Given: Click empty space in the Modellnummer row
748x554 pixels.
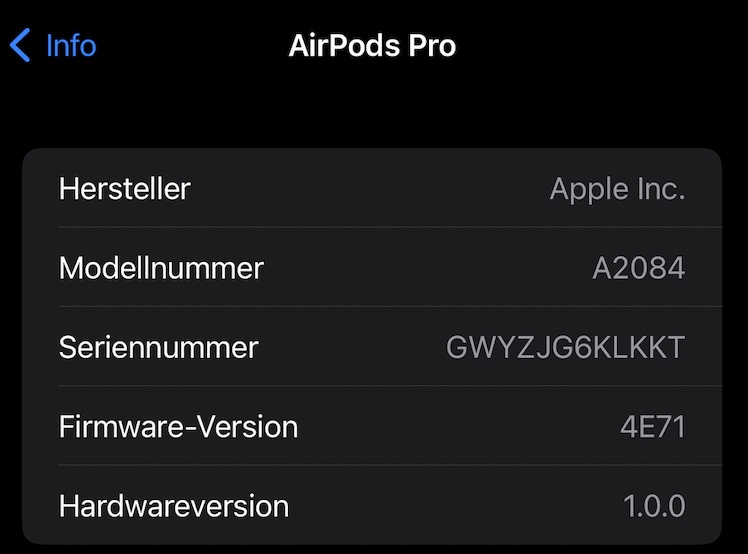Looking at the screenshot, I should 420,267.
